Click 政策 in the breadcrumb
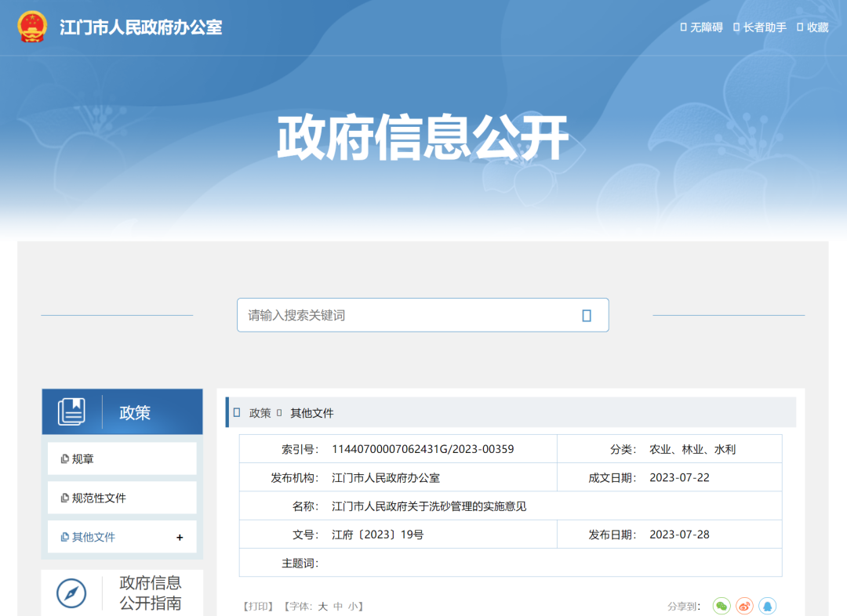The height and width of the screenshot is (616, 847). tap(260, 413)
